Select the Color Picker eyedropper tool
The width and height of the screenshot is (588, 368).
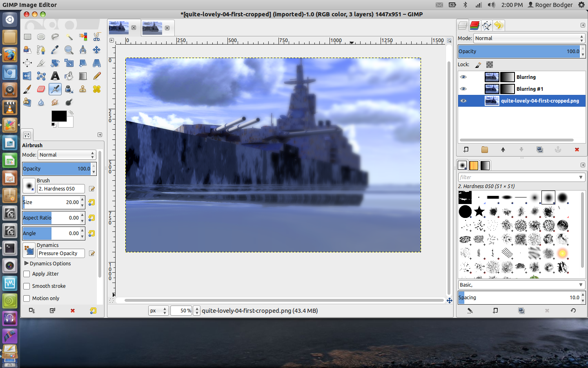[x=55, y=50]
